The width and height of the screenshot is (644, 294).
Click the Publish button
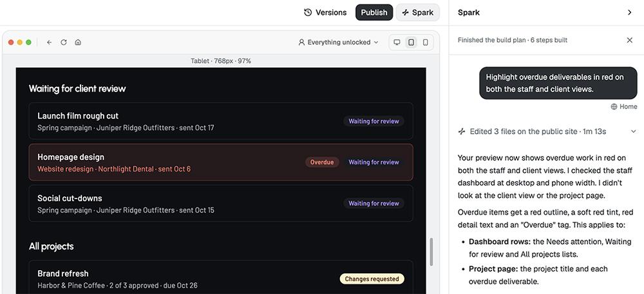tap(374, 12)
